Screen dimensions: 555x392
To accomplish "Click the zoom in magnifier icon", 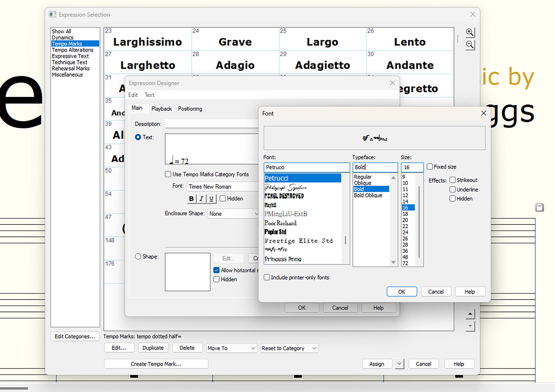I will [470, 32].
